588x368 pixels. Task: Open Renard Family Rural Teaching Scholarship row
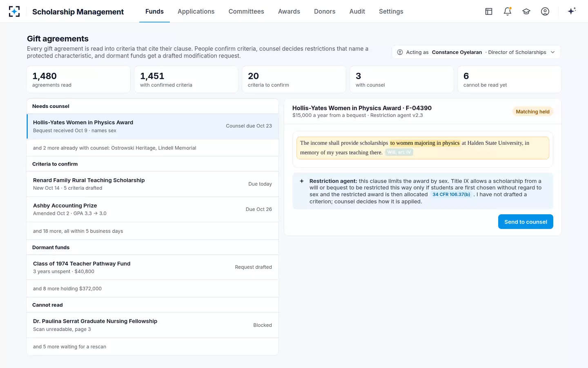click(153, 184)
